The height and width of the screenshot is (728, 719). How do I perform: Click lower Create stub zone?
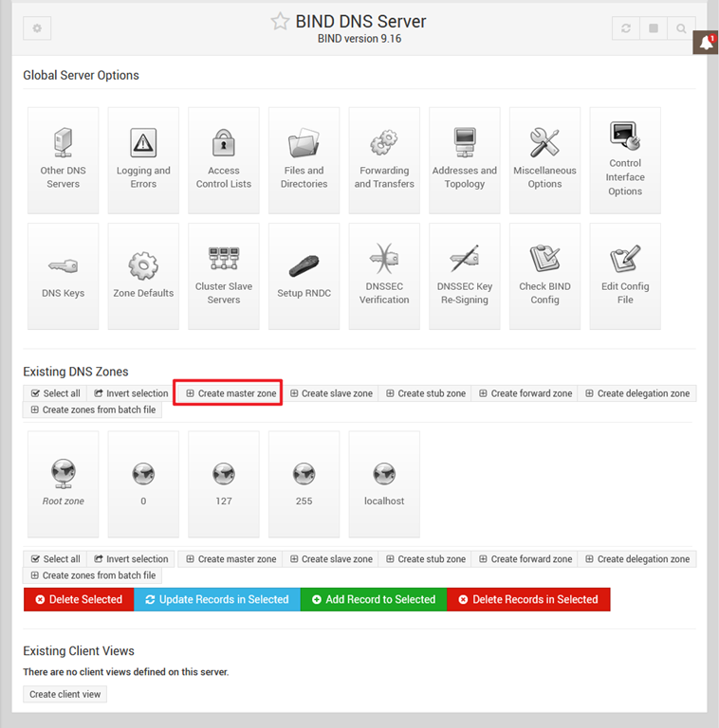tap(426, 559)
